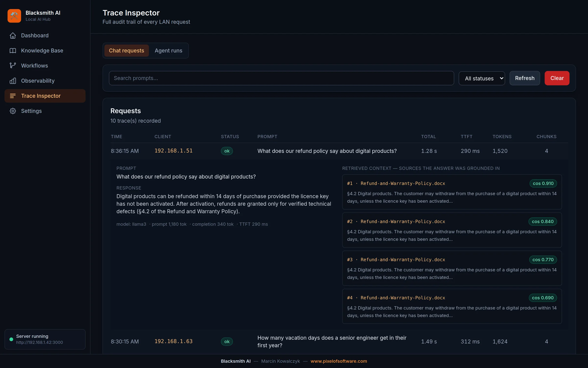This screenshot has height=368, width=588.
Task: Click the STATUS column header
Action: click(230, 136)
